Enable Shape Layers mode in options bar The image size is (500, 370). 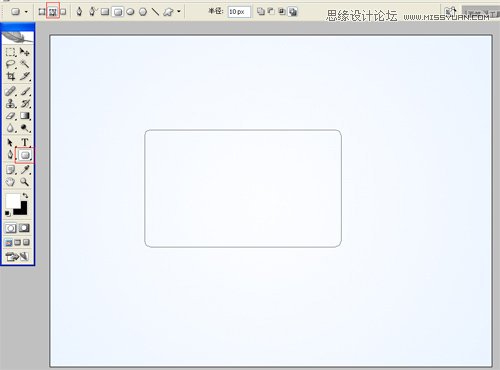tap(42, 12)
